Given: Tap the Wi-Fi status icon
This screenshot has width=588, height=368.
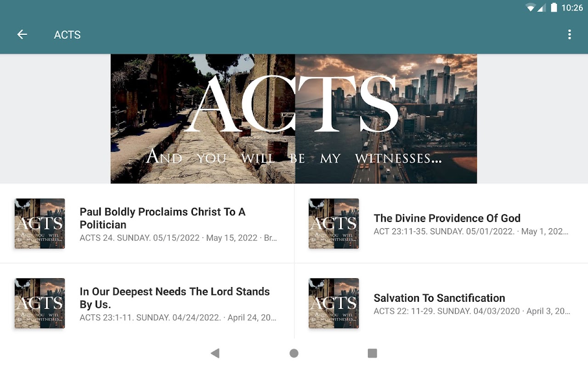Looking at the screenshot, I should 531,7.
